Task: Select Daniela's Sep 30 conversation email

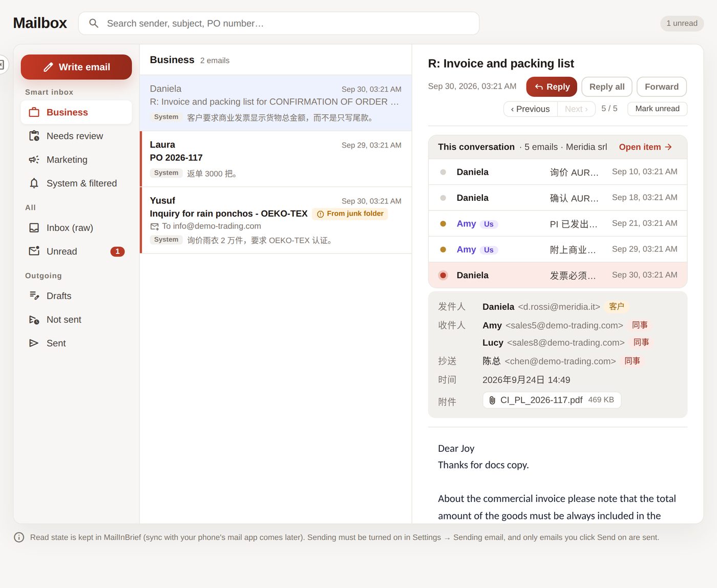Action: click(558, 275)
